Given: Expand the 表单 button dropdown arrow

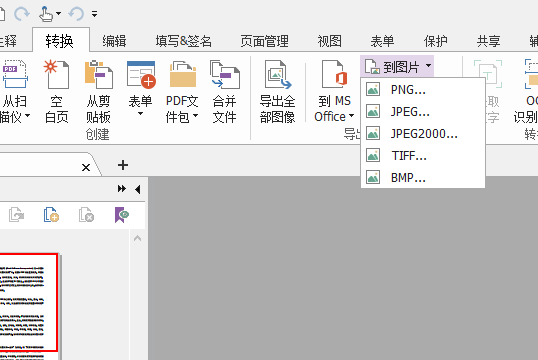Looking at the screenshot, I should point(140,114).
